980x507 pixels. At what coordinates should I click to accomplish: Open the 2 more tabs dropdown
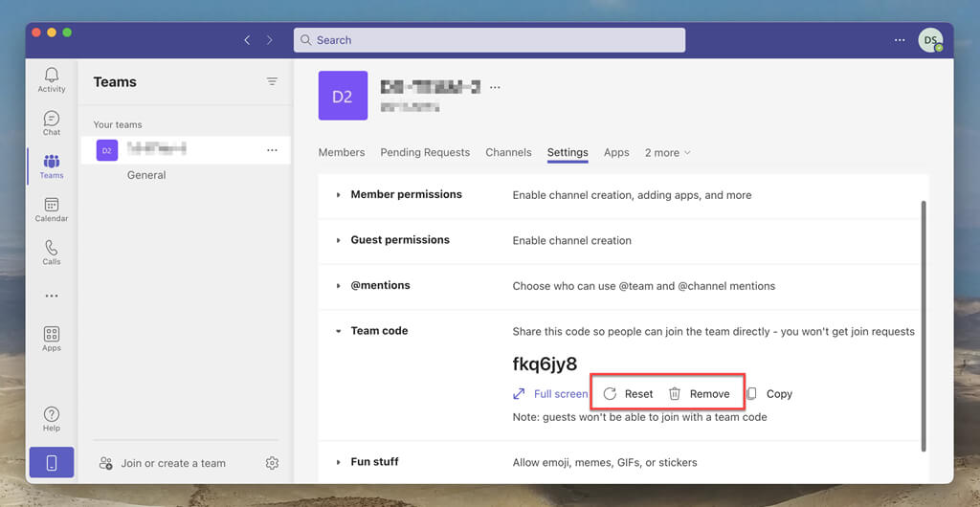(667, 153)
